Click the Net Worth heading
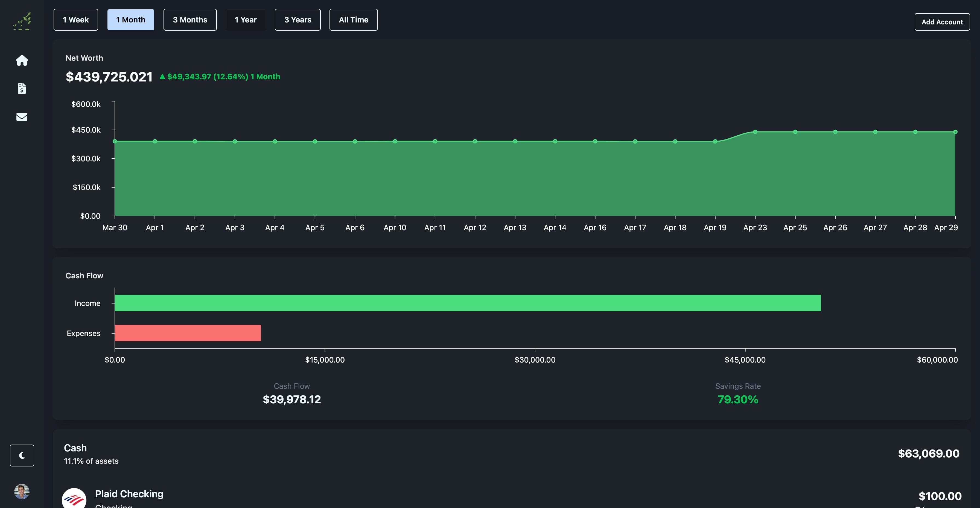Screen dimensions: 980x508 (x=84, y=58)
